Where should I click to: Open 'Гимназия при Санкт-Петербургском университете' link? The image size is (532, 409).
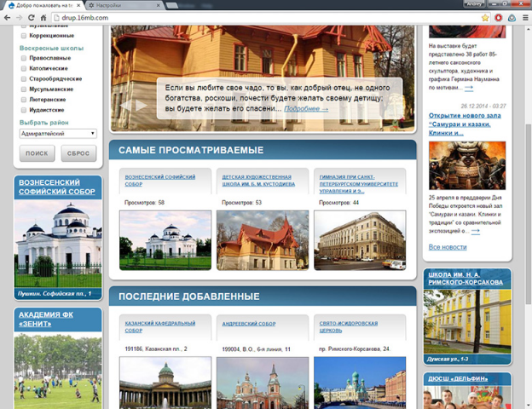(359, 184)
